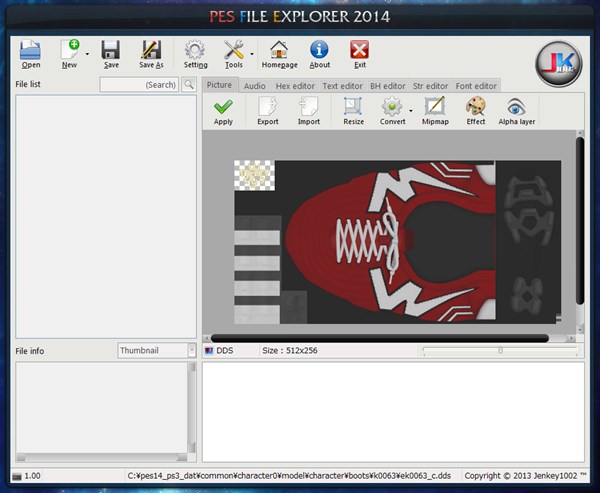Open the Text editor tab
This screenshot has width=600, height=493.
tap(342, 86)
